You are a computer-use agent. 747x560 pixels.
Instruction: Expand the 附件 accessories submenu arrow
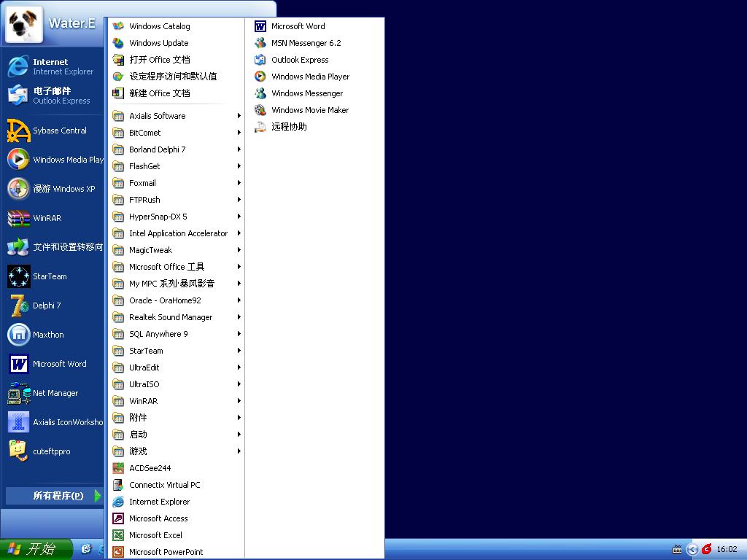pyautogui.click(x=239, y=418)
